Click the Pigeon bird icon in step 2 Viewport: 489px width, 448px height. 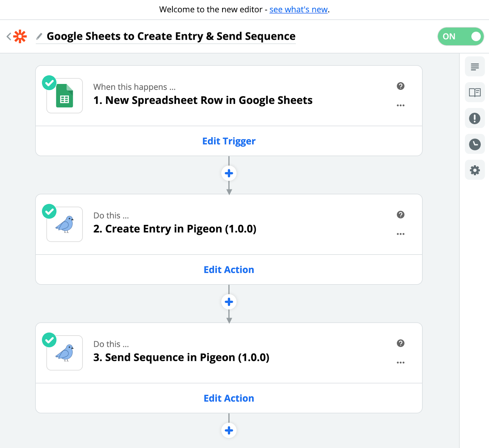(x=64, y=224)
